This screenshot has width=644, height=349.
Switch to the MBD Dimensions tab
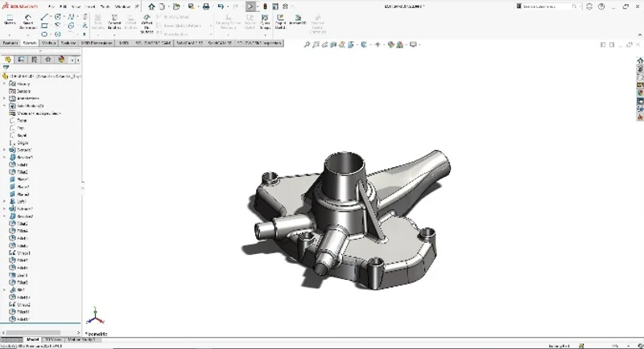click(x=97, y=43)
